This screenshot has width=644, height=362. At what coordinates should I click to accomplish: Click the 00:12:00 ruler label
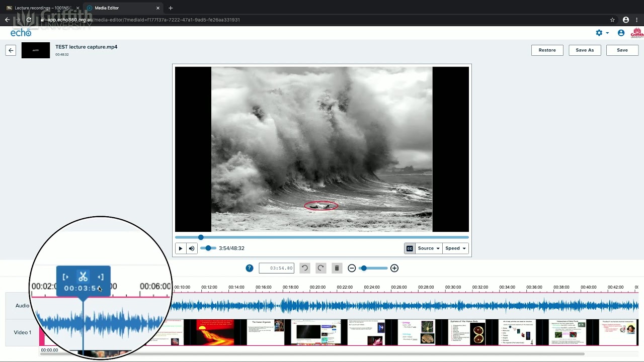click(209, 288)
